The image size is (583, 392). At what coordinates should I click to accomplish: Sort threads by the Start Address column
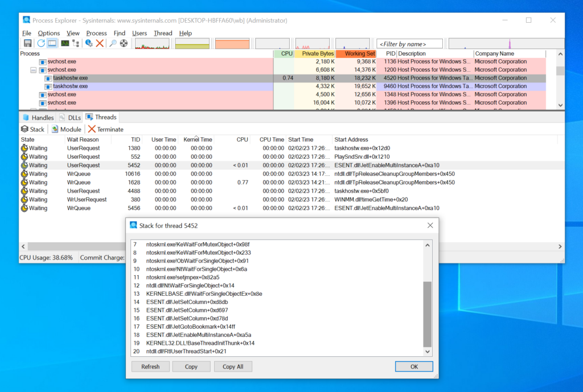351,139
